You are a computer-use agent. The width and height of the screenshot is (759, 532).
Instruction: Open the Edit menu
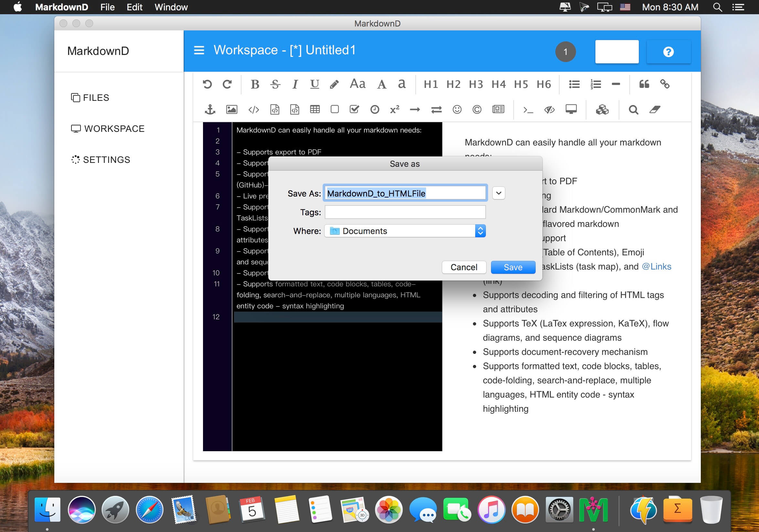(134, 7)
